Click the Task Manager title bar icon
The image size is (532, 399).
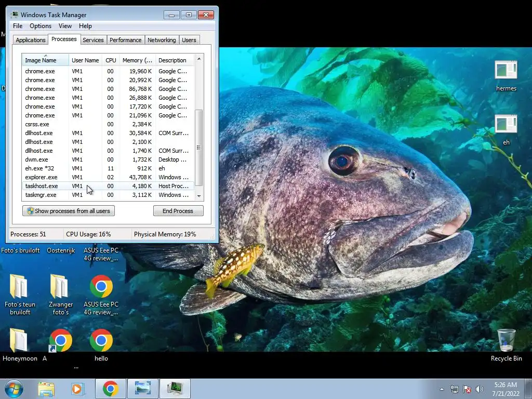[x=15, y=15]
